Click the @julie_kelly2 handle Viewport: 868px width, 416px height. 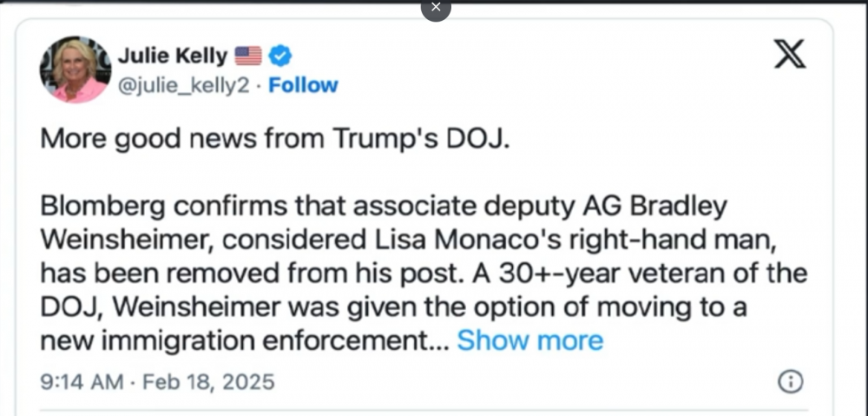[184, 86]
